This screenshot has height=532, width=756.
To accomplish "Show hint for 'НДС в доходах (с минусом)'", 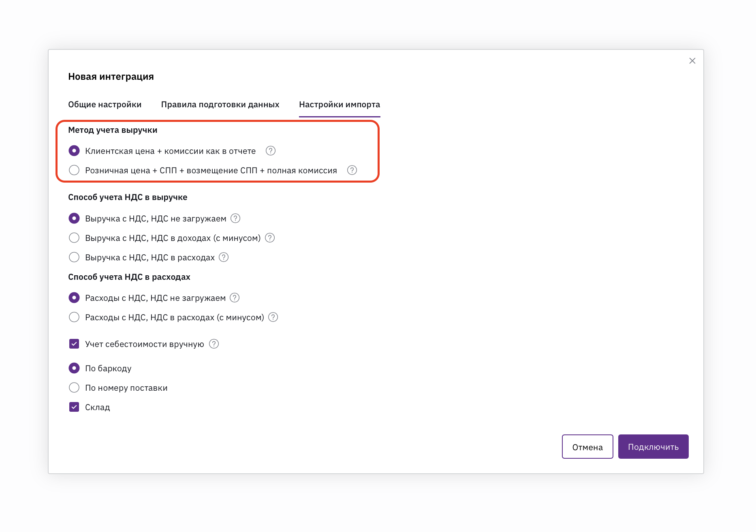I will 270,238.
